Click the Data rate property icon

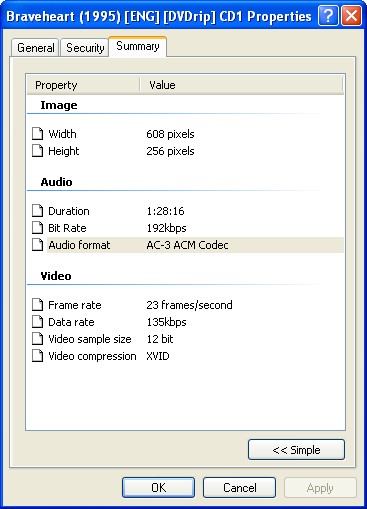(37, 322)
